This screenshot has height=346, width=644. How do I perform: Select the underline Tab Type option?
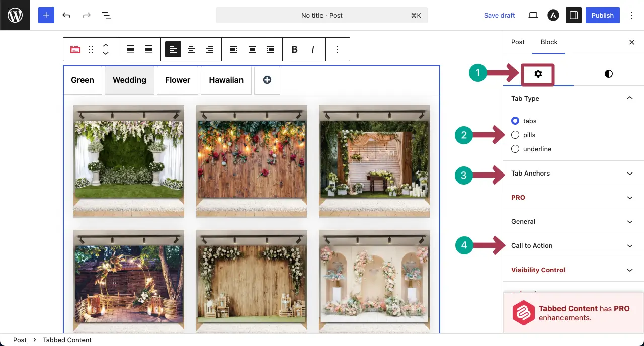tap(515, 149)
